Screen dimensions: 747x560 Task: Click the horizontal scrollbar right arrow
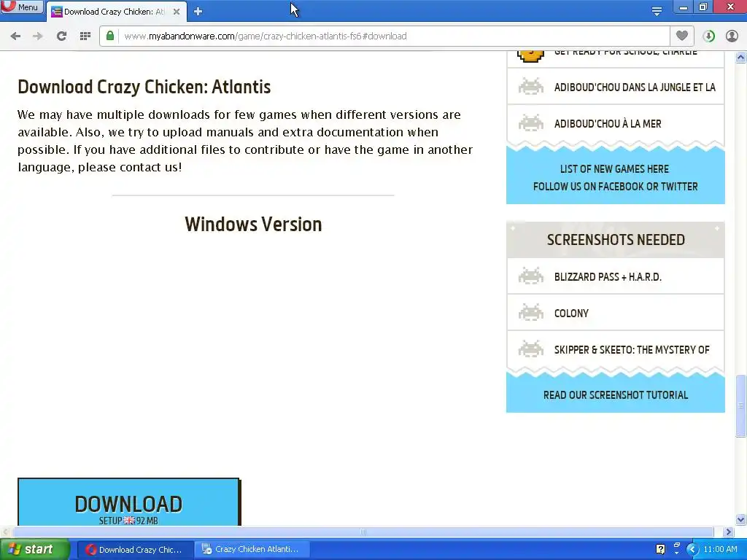tap(729, 532)
